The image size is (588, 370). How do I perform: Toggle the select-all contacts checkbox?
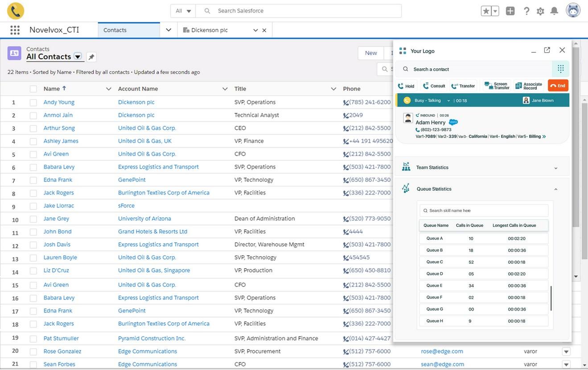click(33, 89)
